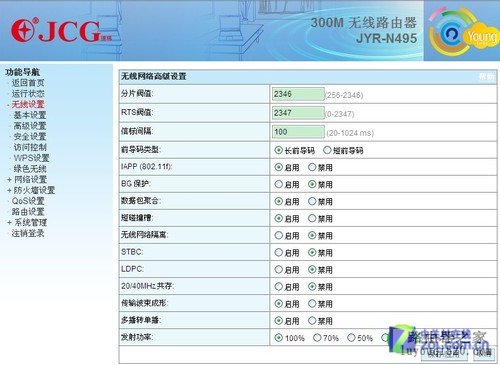The height and width of the screenshot is (365, 500).
Task: Go to 访问控制 page
Action: pos(30,147)
